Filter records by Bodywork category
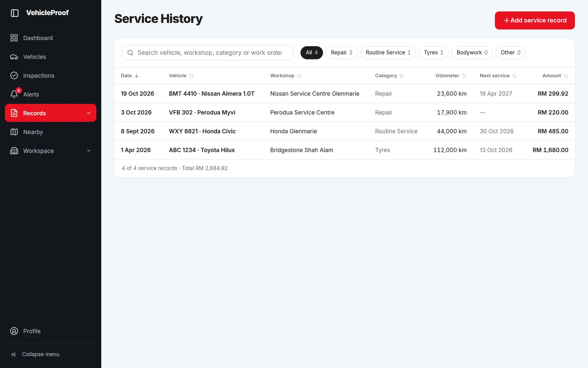 (472, 53)
